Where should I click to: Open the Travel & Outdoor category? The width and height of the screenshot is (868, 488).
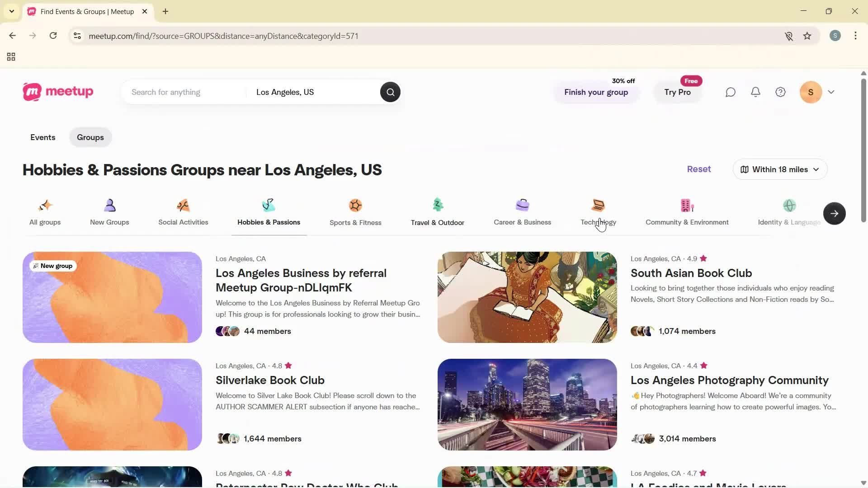point(437,211)
